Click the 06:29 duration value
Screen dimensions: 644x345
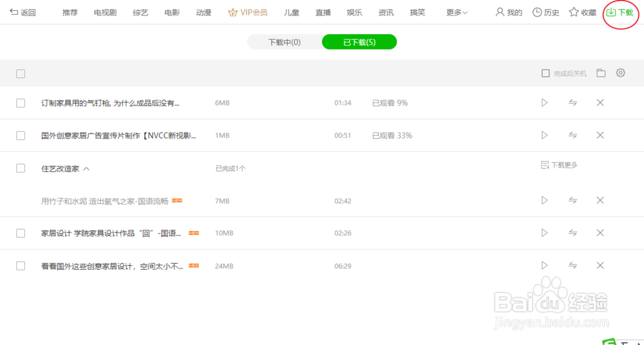coord(343,266)
